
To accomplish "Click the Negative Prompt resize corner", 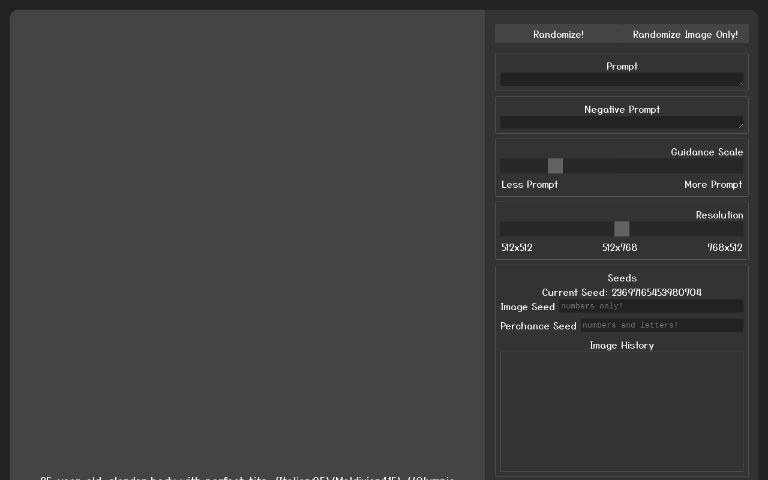I will [740, 126].
